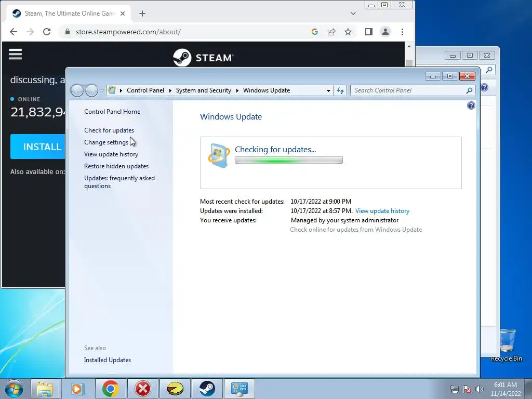Click the Chrome address bar URL
The width and height of the screenshot is (532, 399).
(128, 32)
